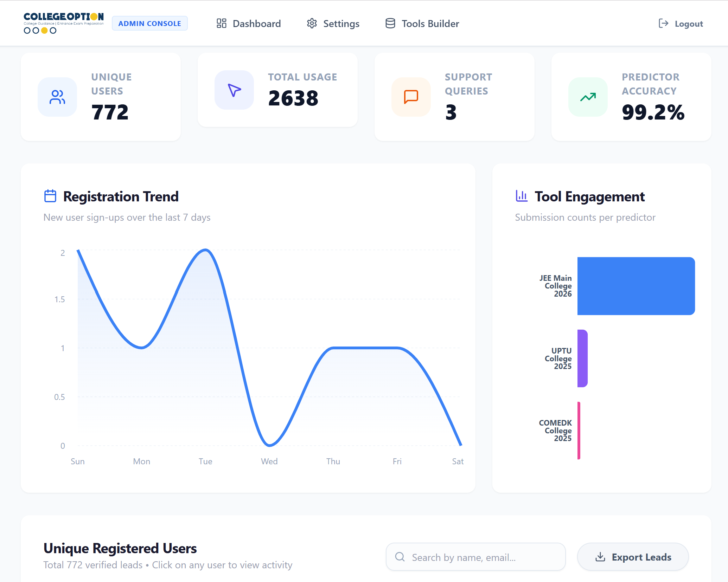Click the Total 772 verified leads text
The width and height of the screenshot is (728, 582).
(93, 565)
